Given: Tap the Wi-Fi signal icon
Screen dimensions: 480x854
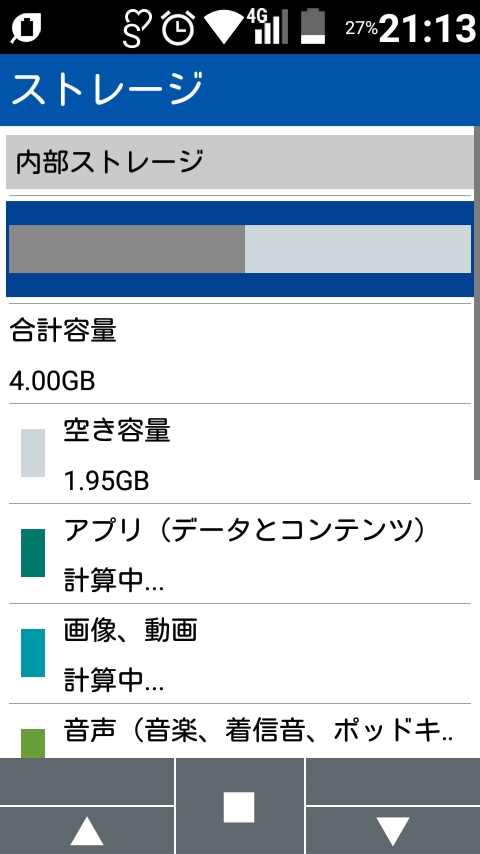Looking at the screenshot, I should point(224,27).
